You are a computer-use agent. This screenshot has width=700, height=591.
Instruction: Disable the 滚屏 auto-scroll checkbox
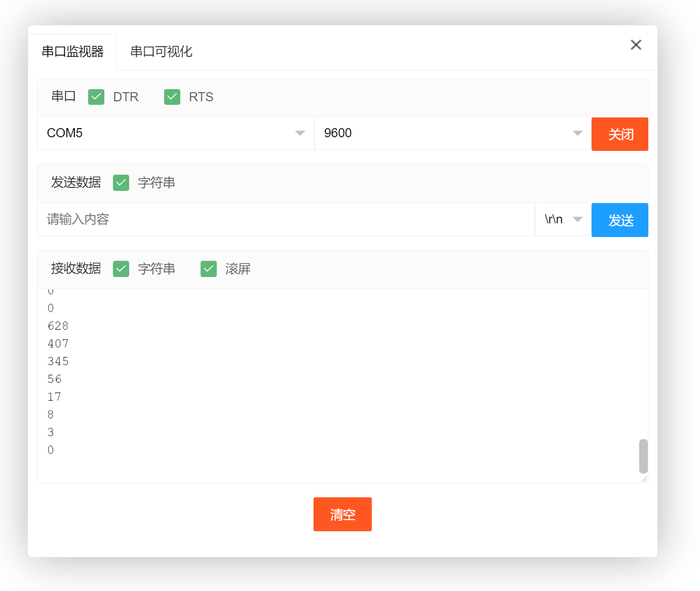tap(209, 269)
